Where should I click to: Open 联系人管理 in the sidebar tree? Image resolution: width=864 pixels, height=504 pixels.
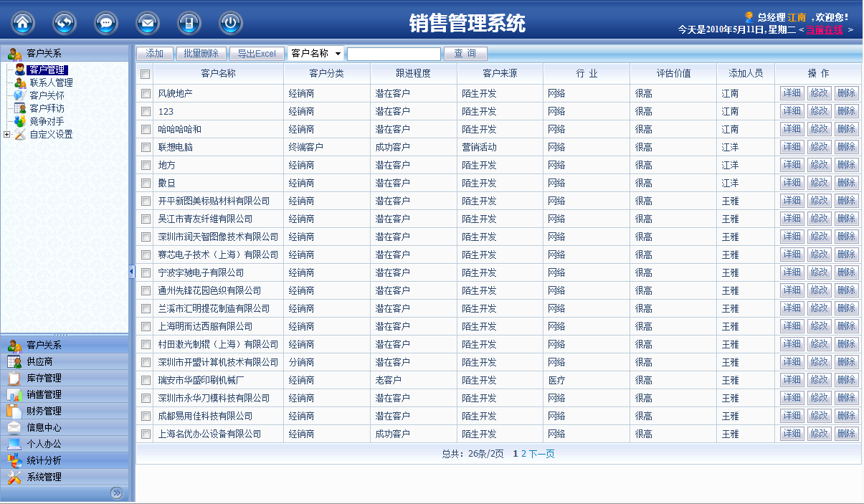pos(50,82)
